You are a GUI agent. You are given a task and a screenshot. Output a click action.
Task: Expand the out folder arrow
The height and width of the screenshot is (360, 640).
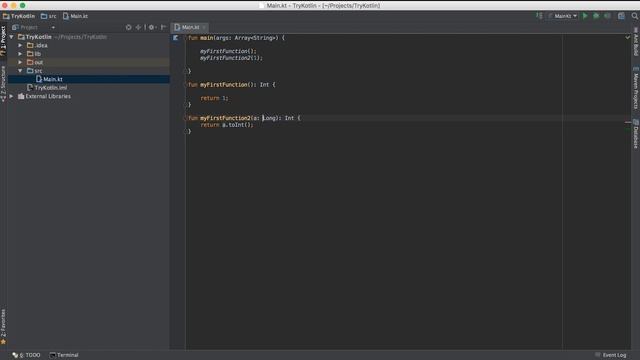pyautogui.click(x=20, y=62)
